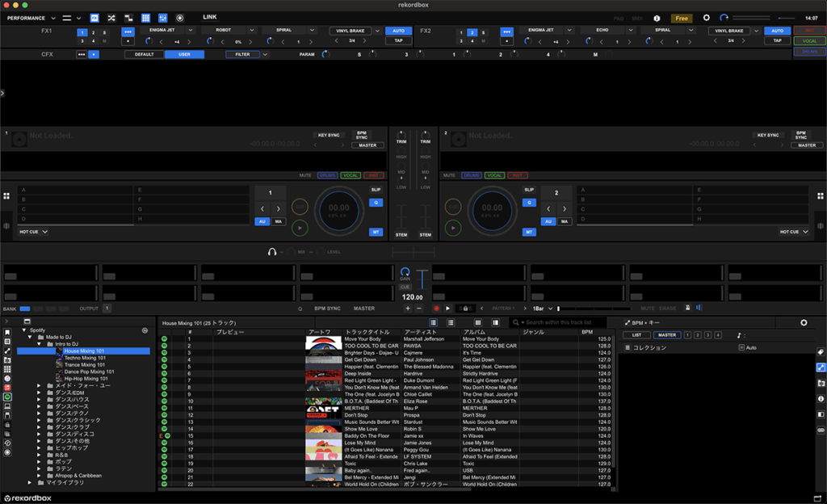Click deck 2 CUE button
The image size is (827, 504).
(x=453, y=207)
